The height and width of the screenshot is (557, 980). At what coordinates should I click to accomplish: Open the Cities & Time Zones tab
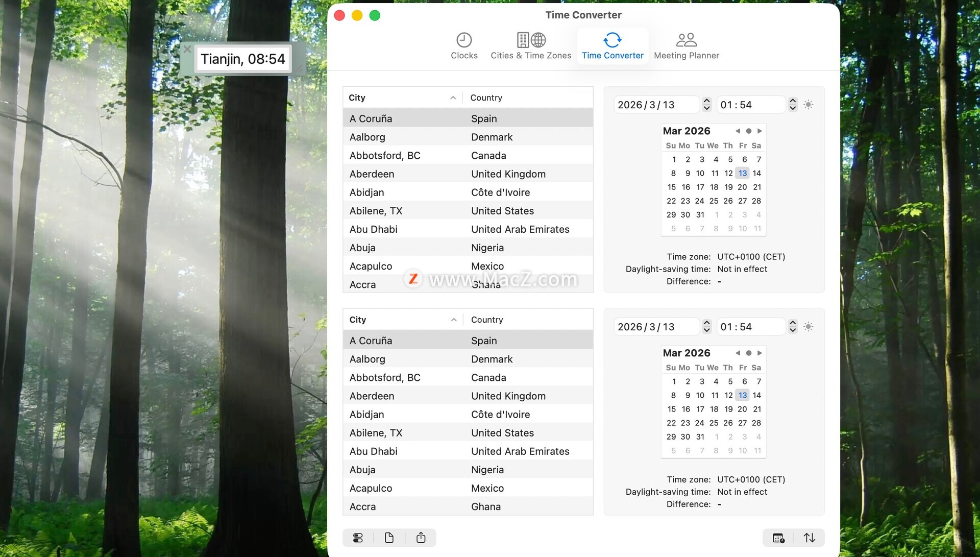click(x=531, y=46)
